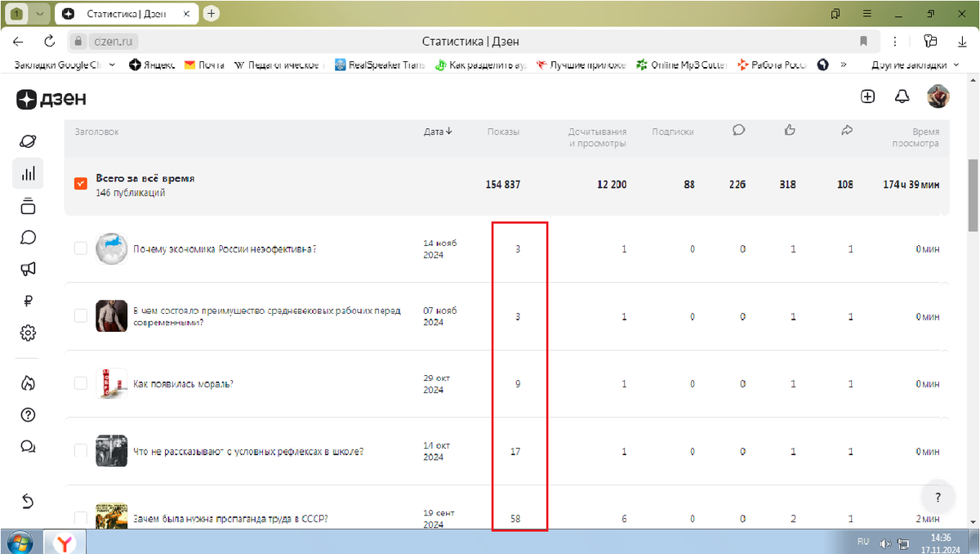
Task: Open the comments bubble sidebar icon
Action: 28,237
